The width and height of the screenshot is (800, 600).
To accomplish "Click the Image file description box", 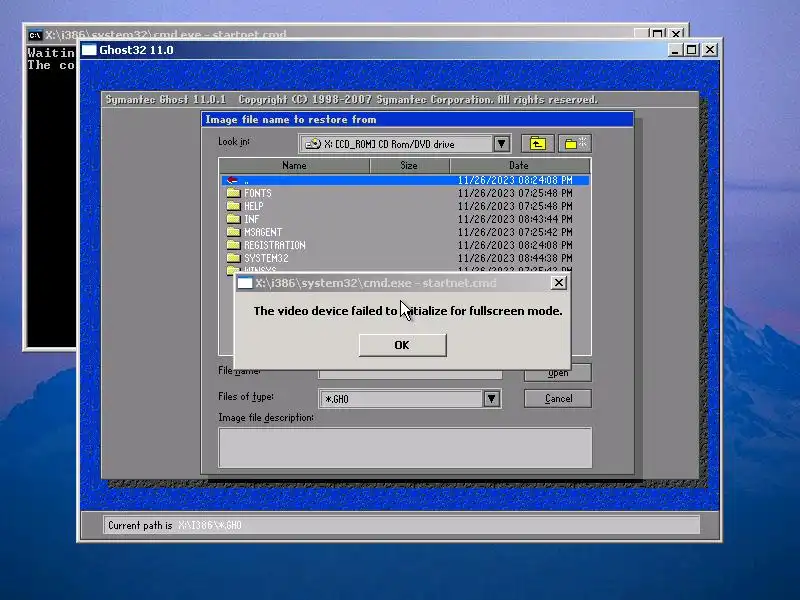I will [405, 447].
